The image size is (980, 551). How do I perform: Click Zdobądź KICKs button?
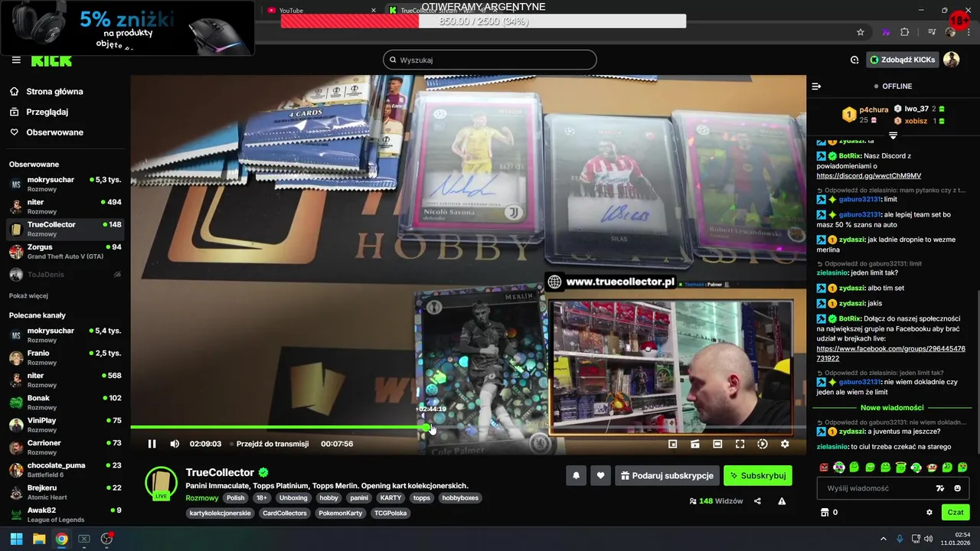point(903,60)
